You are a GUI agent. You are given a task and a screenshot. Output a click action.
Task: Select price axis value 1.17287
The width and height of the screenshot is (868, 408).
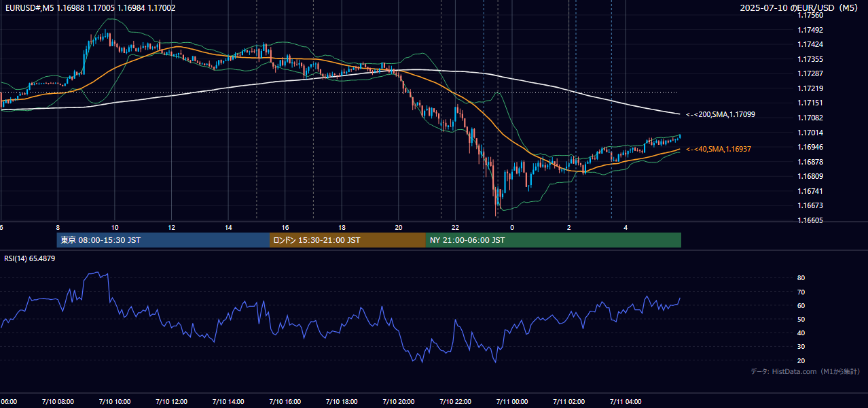click(x=811, y=73)
